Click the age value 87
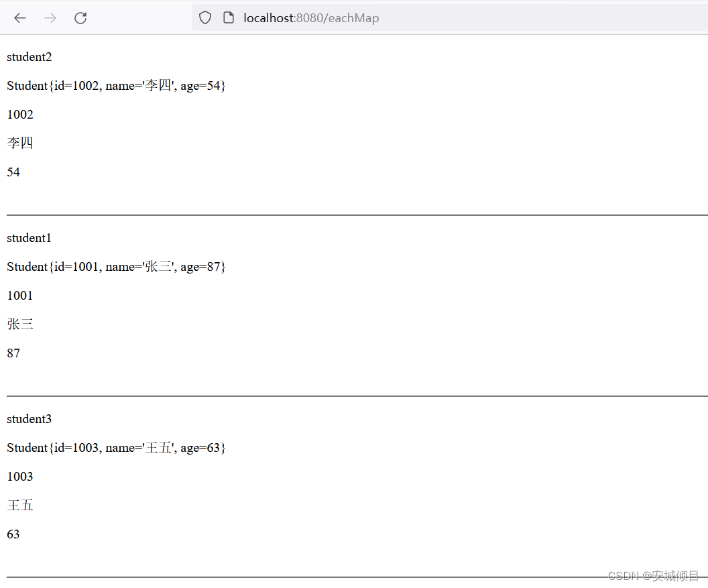 [13, 353]
